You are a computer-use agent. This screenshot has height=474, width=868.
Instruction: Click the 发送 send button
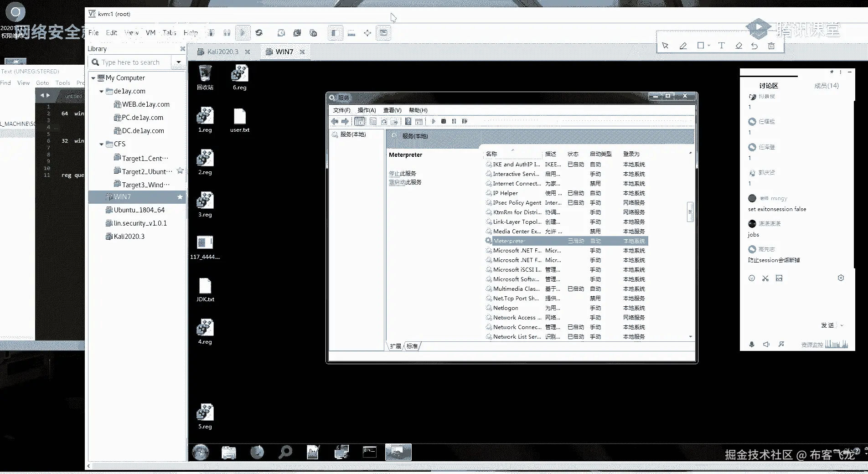tap(827, 325)
